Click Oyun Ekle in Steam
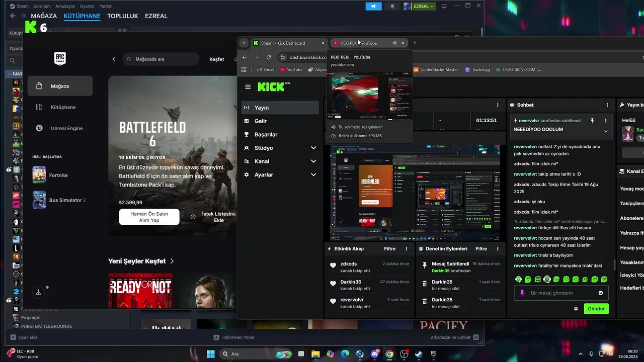 (x=24, y=337)
